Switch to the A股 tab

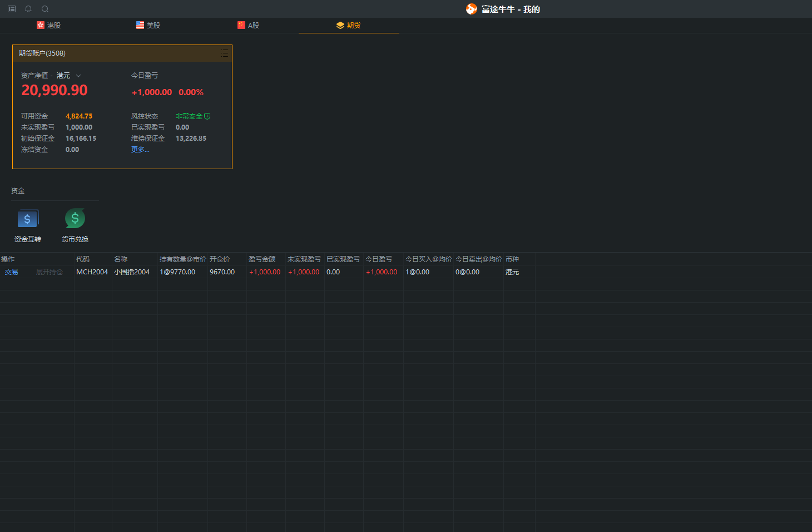249,25
